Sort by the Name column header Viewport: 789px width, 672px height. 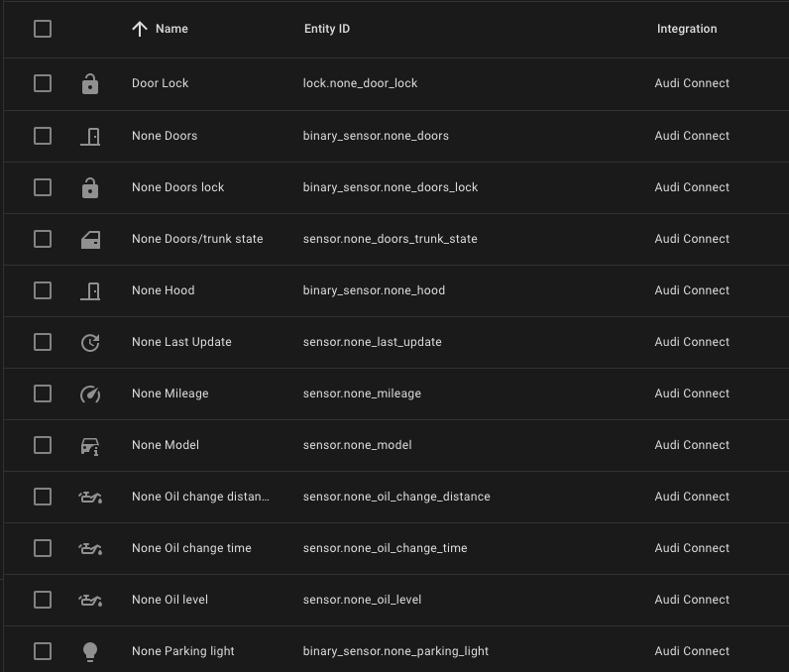[x=171, y=29]
